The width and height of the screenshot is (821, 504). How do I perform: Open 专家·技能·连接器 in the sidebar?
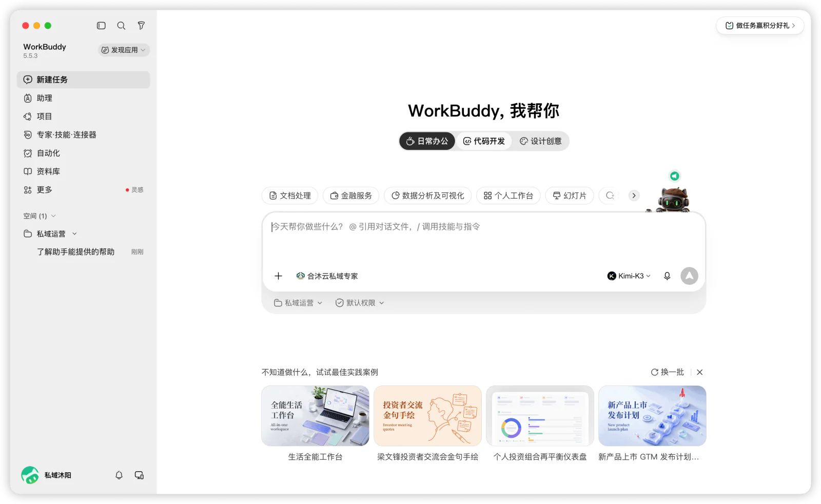(x=83, y=134)
